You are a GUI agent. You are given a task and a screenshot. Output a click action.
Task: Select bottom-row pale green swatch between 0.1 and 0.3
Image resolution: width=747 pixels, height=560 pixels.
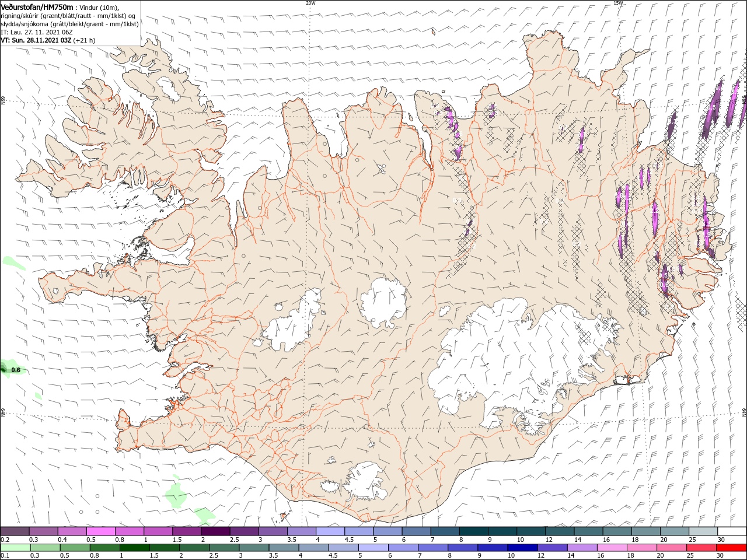[15, 548]
